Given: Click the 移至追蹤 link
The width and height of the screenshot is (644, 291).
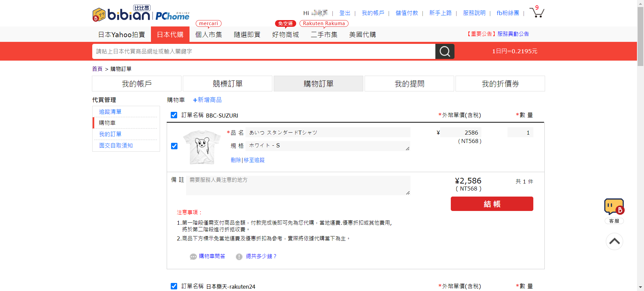Looking at the screenshot, I should click(x=254, y=160).
